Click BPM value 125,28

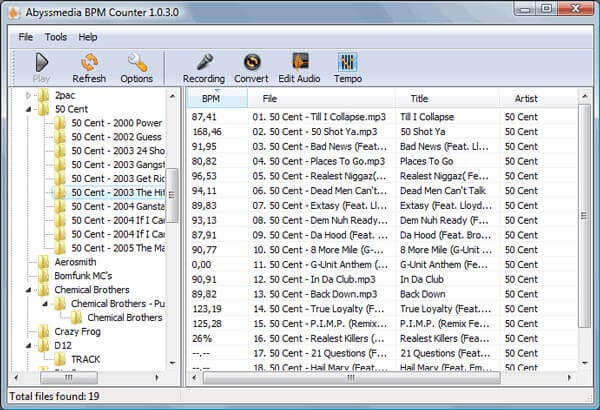[x=207, y=324]
